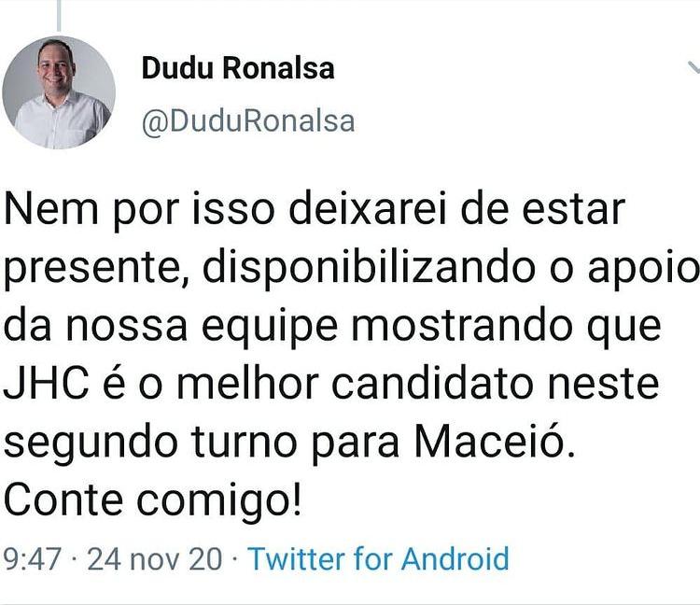700x605 pixels.
Task: Open the 9:47 tweet timestamp
Action: (32, 559)
